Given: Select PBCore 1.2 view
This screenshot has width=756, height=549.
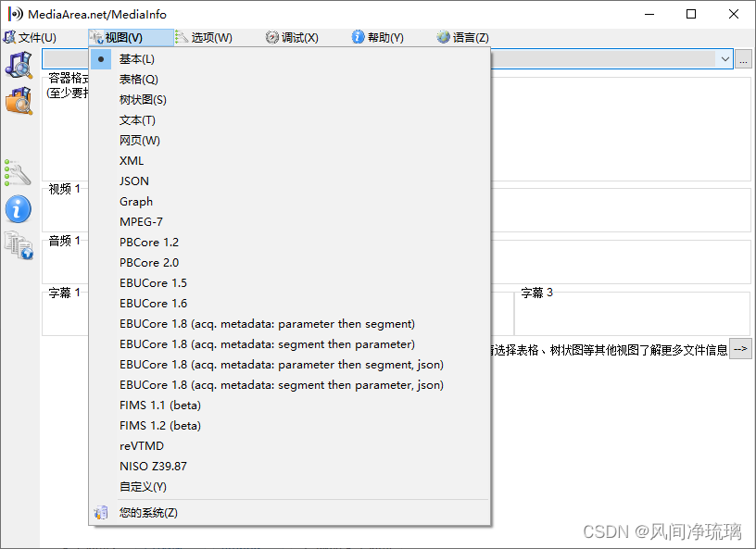Looking at the screenshot, I should click(289, 243).
